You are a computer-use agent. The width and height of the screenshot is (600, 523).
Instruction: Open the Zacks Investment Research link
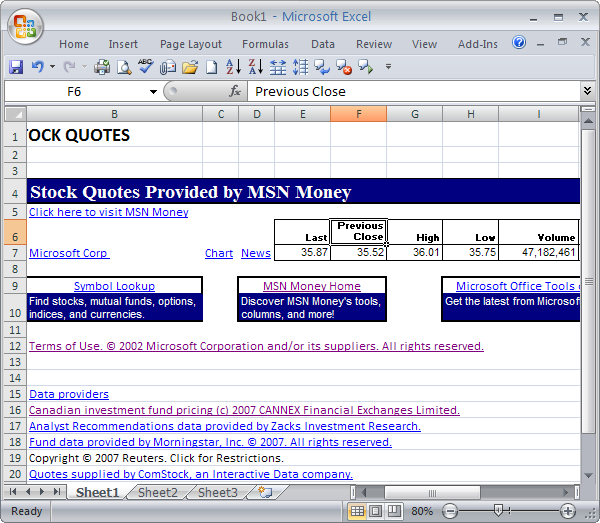coord(225,426)
